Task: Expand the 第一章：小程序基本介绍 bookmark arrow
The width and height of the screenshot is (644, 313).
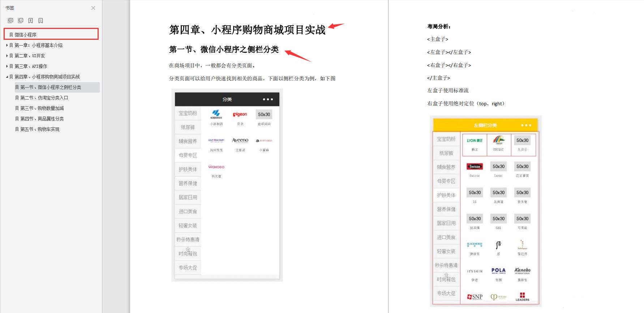Action: [x=7, y=45]
